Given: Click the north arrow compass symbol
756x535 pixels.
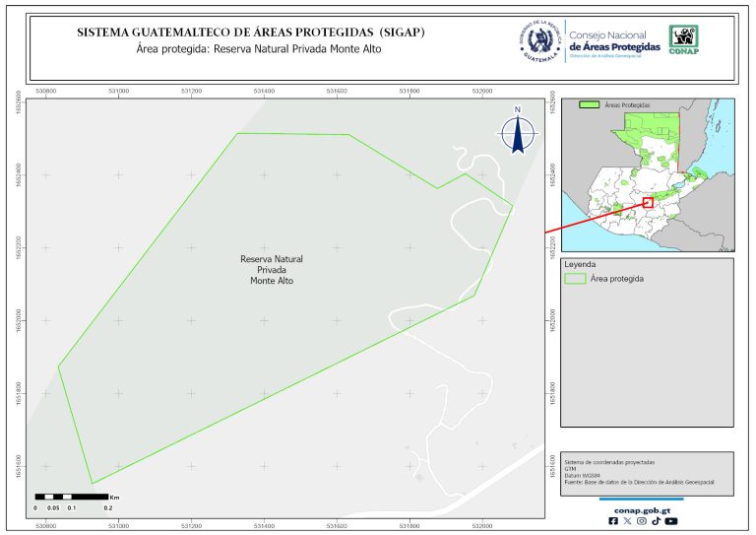Looking at the screenshot, I should point(517,135).
